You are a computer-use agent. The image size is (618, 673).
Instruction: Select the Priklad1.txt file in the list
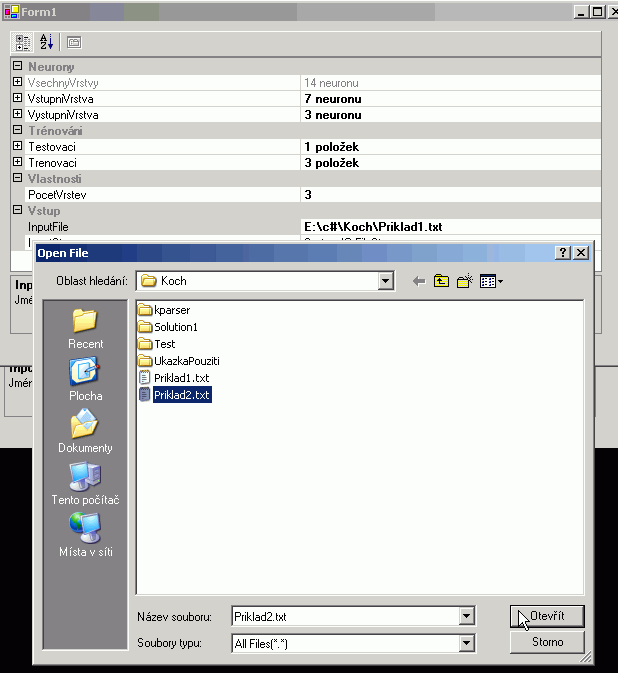coord(181,378)
